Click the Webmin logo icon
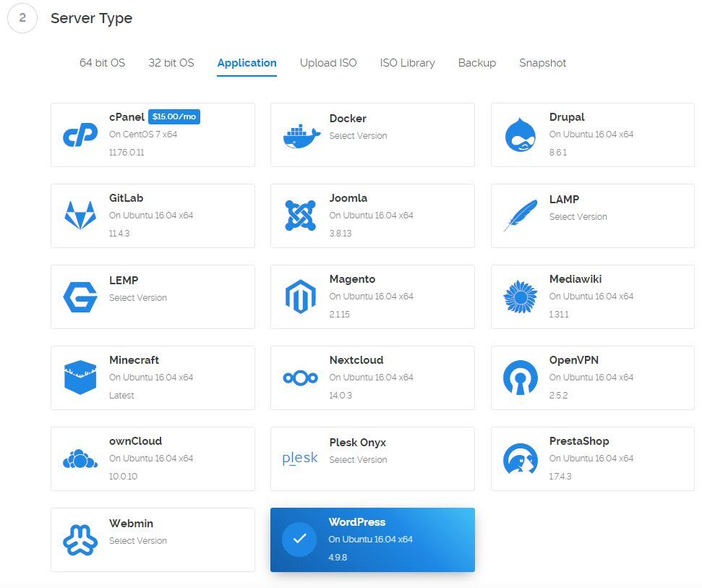The width and height of the screenshot is (702, 588). (x=80, y=540)
